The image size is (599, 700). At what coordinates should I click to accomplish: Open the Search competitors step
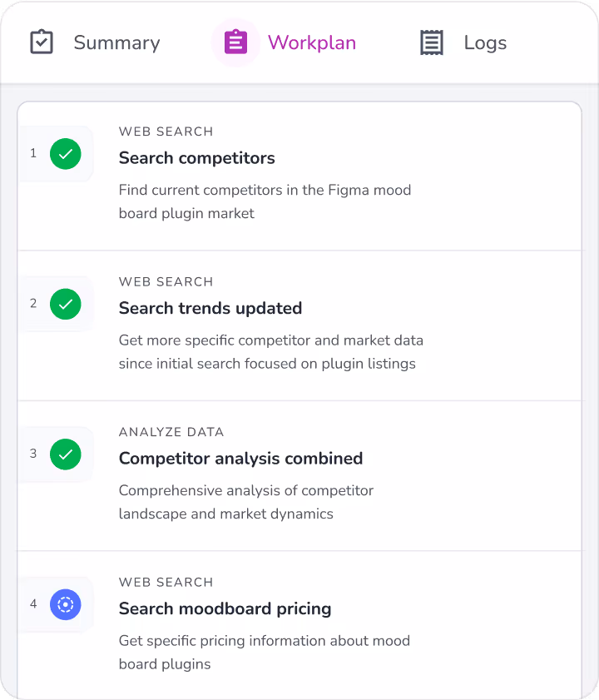coord(197,158)
